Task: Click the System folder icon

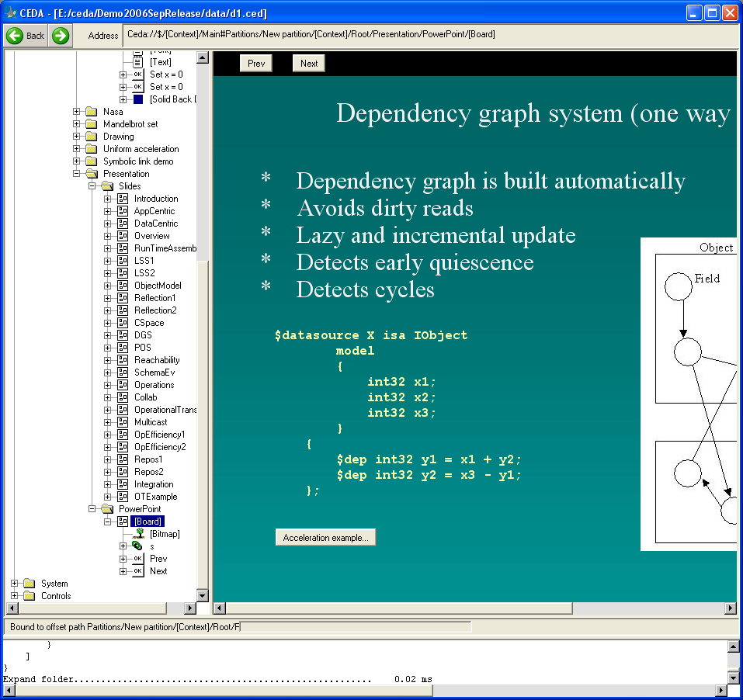Action: (30, 584)
